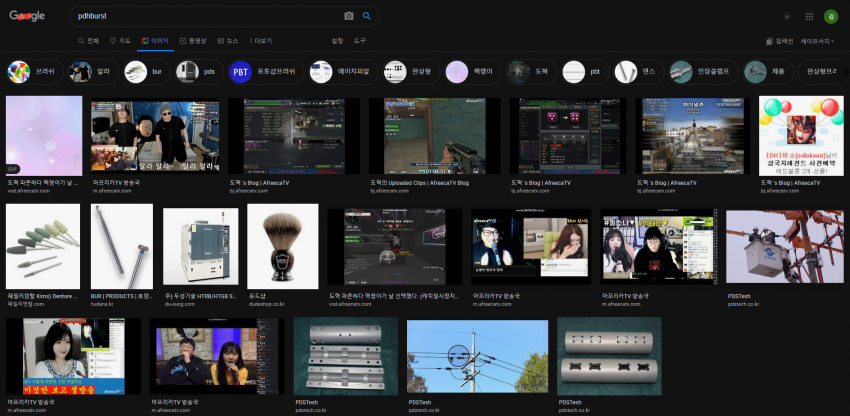The width and height of the screenshot is (850, 416).
Task: Filter by 핵쟁이 chip
Action: 472,72
